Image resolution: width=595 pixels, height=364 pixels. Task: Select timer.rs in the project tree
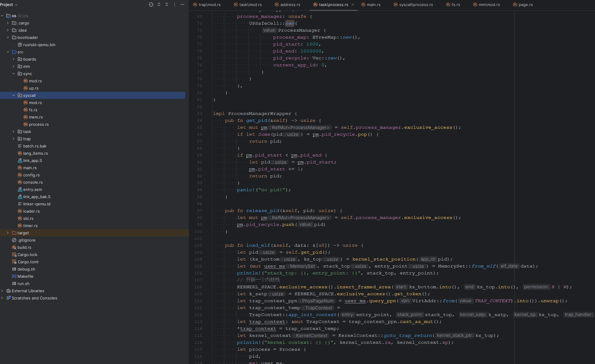tap(30, 226)
